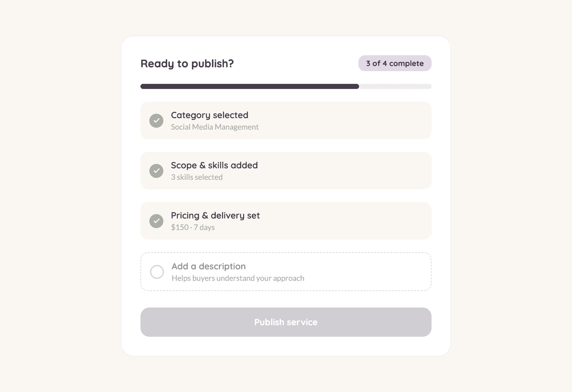Click the Category selected checkmark icon

pos(156,121)
